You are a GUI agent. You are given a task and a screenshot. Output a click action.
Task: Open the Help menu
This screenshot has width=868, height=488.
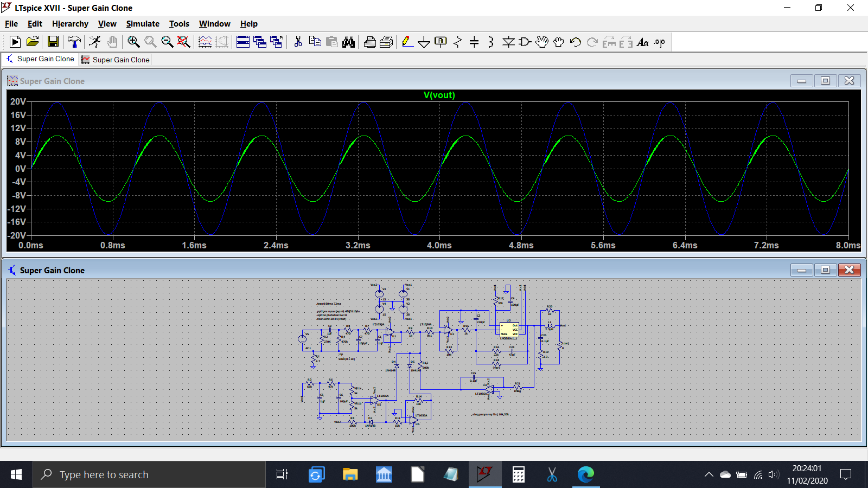(249, 24)
